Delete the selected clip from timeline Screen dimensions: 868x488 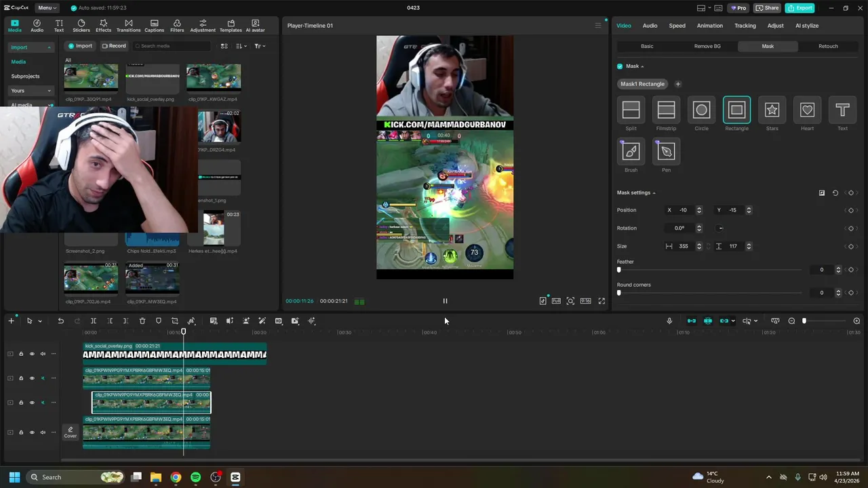pos(142,321)
